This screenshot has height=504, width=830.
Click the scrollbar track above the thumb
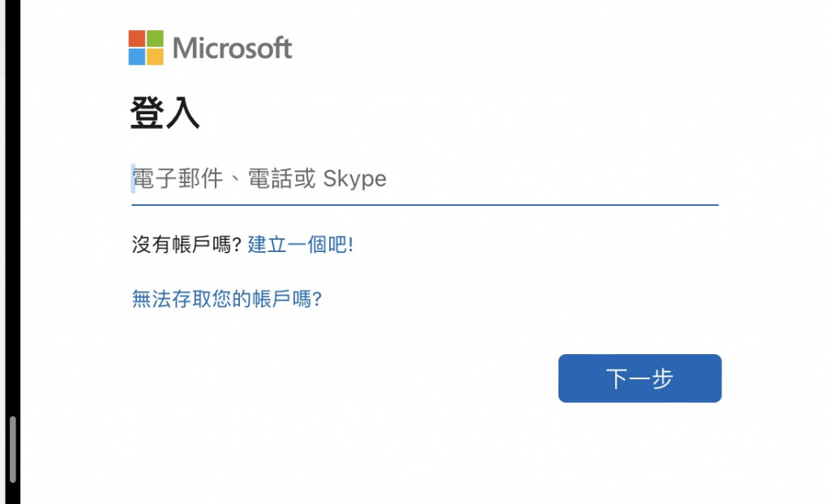[x=12, y=243]
